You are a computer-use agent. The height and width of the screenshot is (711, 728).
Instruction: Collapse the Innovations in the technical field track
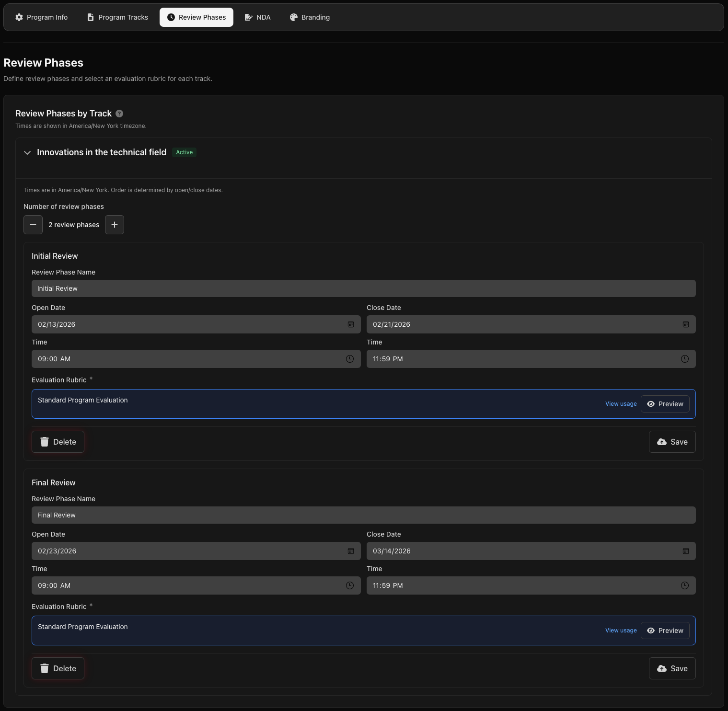coord(27,152)
